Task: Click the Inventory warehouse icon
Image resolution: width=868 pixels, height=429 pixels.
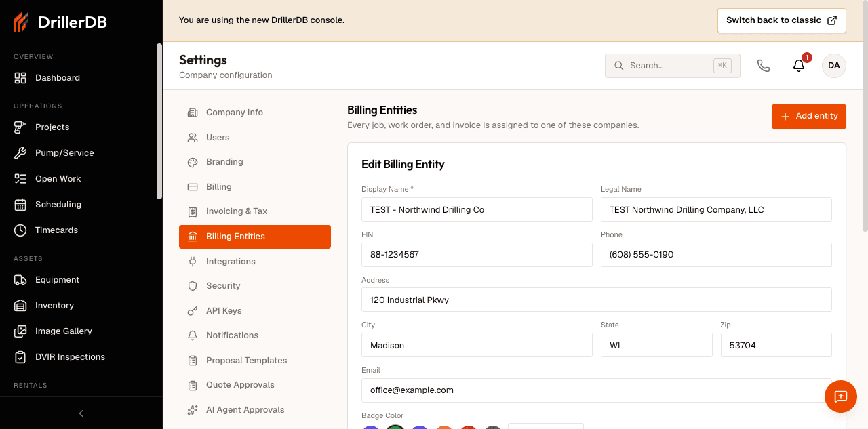Action: (x=20, y=306)
